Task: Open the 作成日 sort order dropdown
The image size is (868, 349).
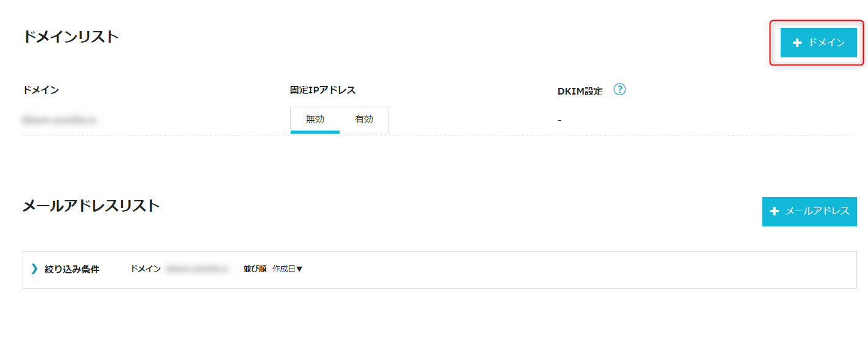Action: click(288, 269)
